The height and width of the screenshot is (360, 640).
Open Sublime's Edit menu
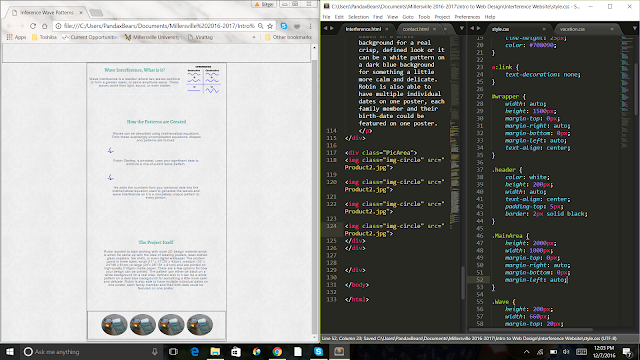point(339,17)
